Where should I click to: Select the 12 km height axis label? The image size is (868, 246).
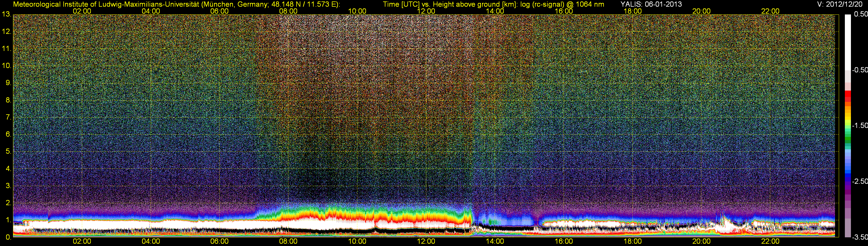(6, 32)
